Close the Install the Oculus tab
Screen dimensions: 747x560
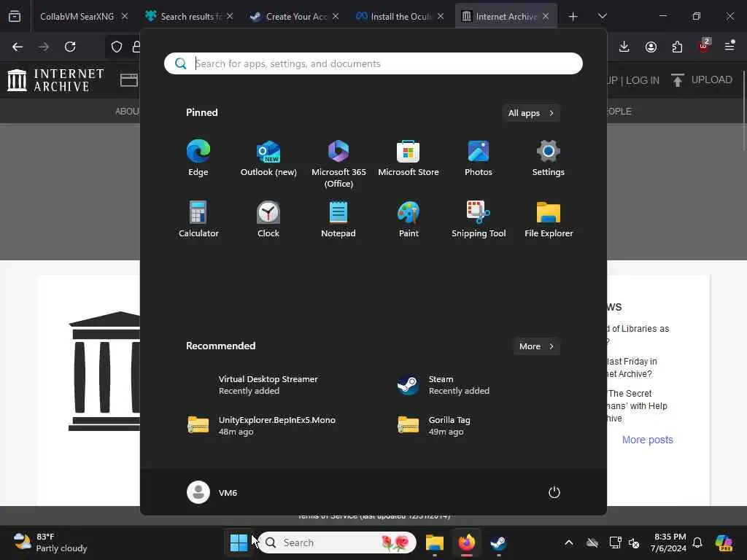click(441, 16)
